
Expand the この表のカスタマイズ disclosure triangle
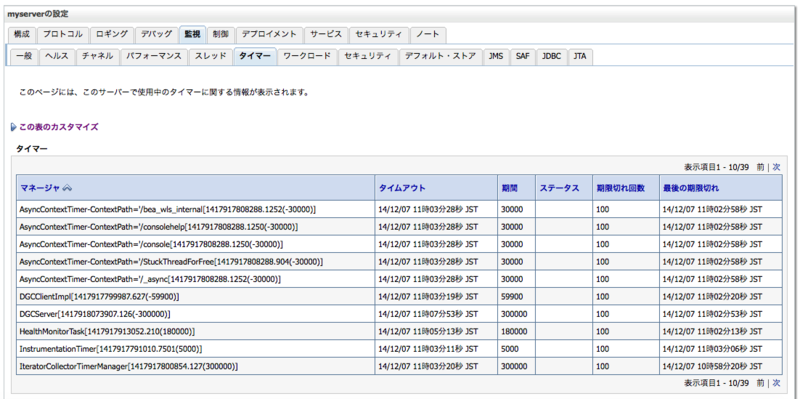(x=14, y=127)
